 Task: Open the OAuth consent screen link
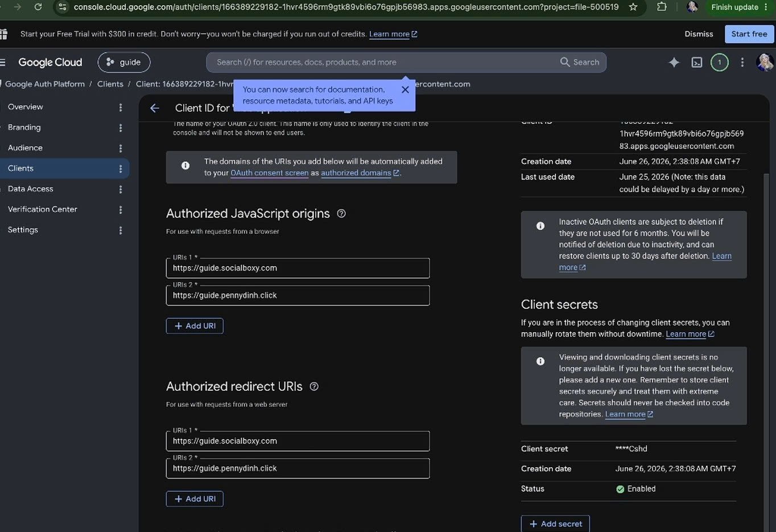click(269, 173)
